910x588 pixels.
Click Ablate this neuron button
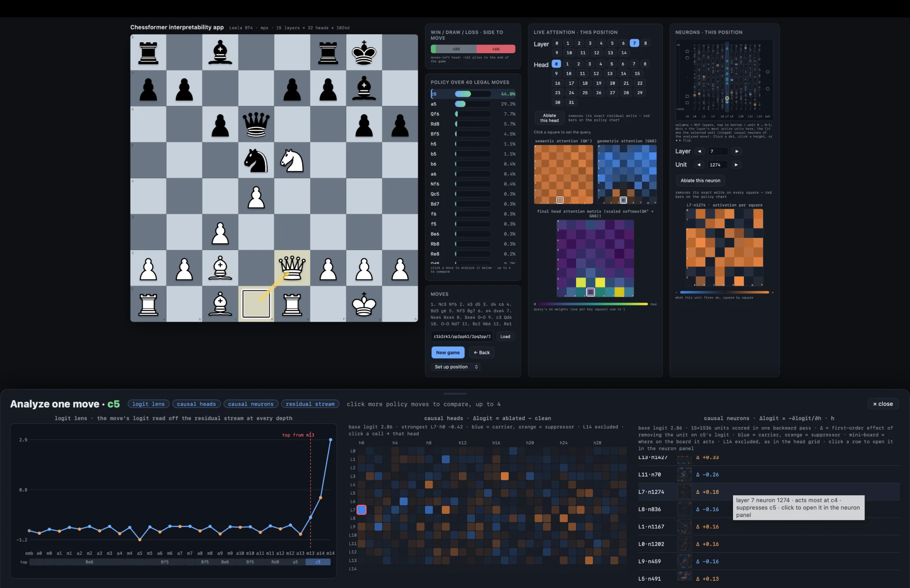click(x=700, y=181)
